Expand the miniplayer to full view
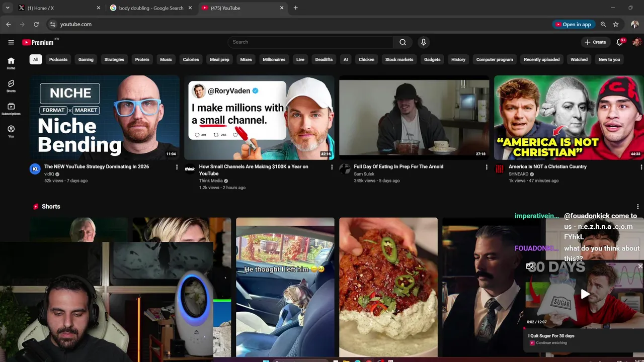This screenshot has height=362, width=644. click(x=530, y=266)
